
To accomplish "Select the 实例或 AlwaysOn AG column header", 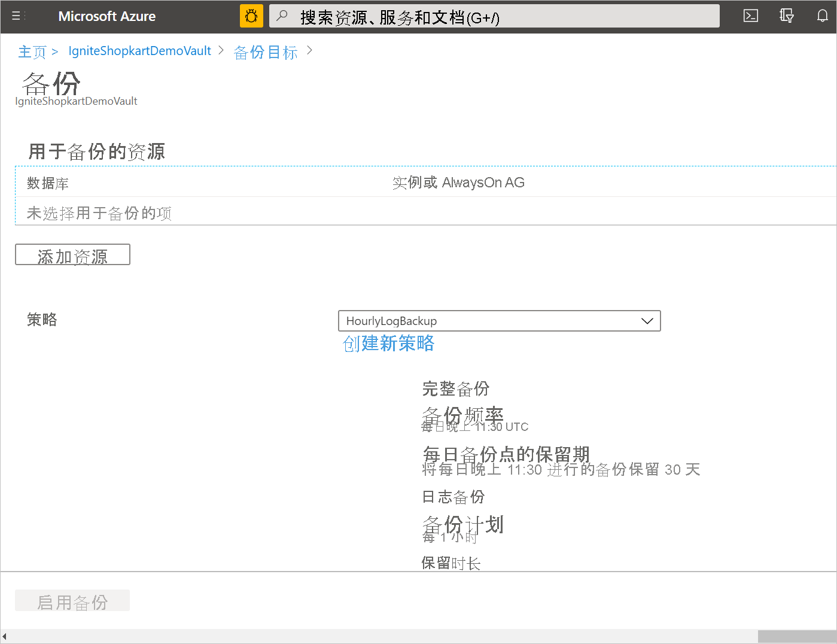I will (x=458, y=183).
